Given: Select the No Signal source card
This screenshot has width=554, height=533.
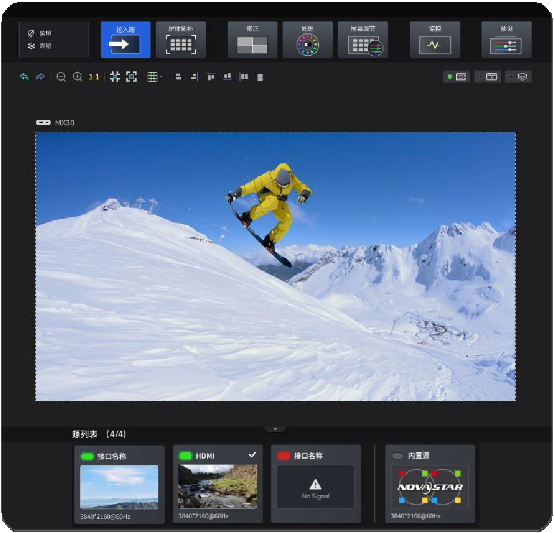Looking at the screenshot, I should click(316, 484).
